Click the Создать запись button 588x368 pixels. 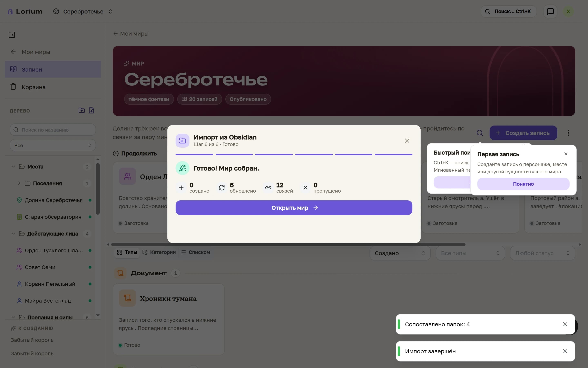tap(523, 133)
